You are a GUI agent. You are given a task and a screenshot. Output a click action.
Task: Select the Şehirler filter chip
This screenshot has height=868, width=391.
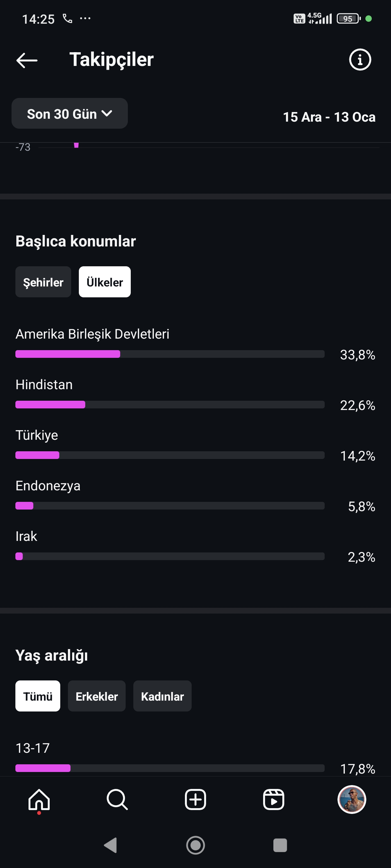click(x=43, y=282)
